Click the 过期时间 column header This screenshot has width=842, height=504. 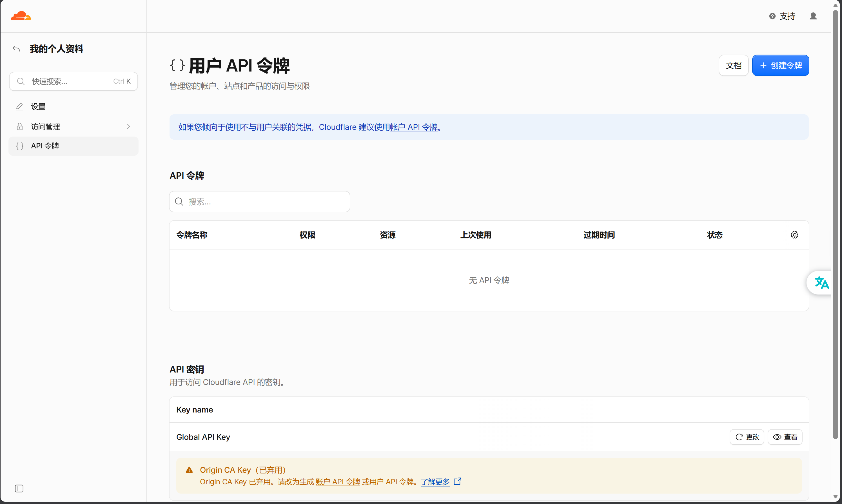[599, 235]
